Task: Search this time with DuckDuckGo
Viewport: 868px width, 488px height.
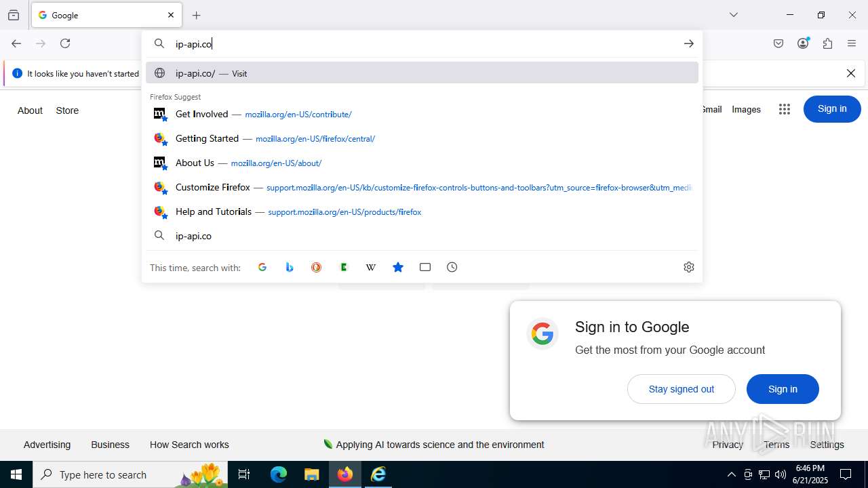Action: click(317, 267)
